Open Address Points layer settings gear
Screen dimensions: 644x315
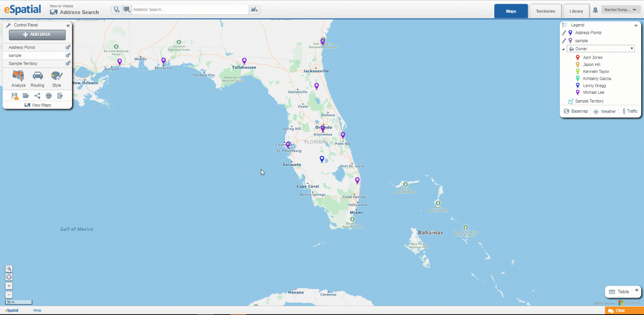pyautogui.click(x=68, y=47)
